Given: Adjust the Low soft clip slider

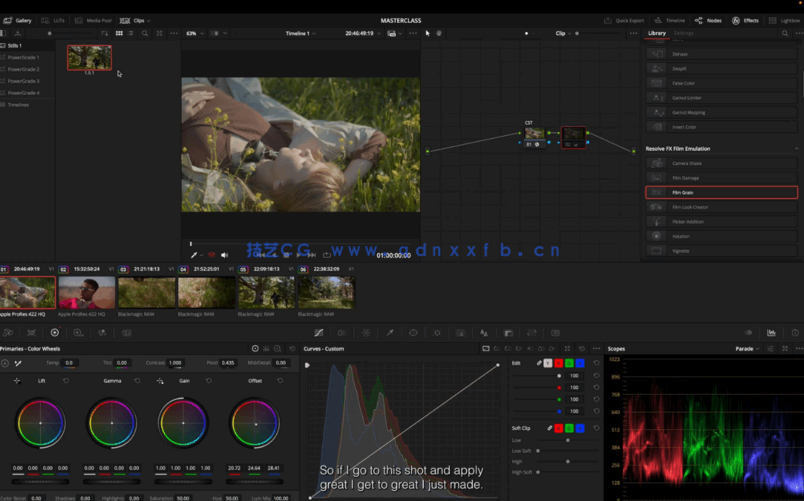Looking at the screenshot, I should (568, 440).
